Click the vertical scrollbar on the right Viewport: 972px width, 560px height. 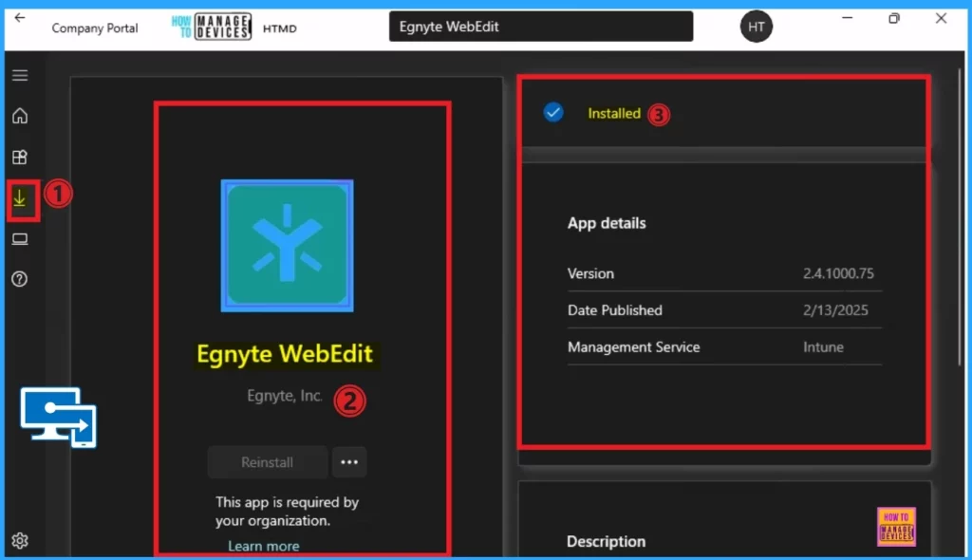click(961, 217)
